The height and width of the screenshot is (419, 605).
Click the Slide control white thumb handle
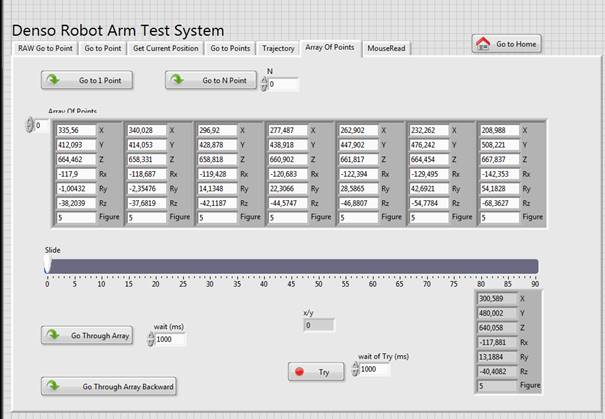point(47,266)
